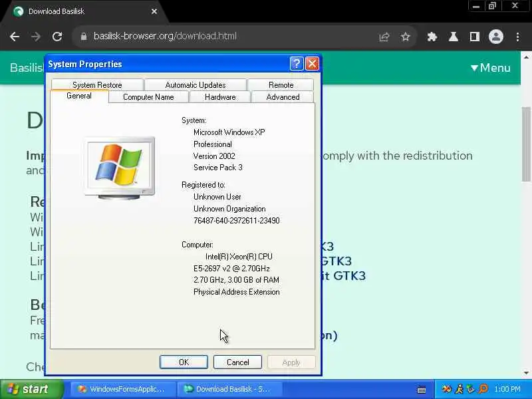Click the Microsoft Windows XP text
Image resolution: width=532 pixels, height=399 pixels.
coord(229,132)
